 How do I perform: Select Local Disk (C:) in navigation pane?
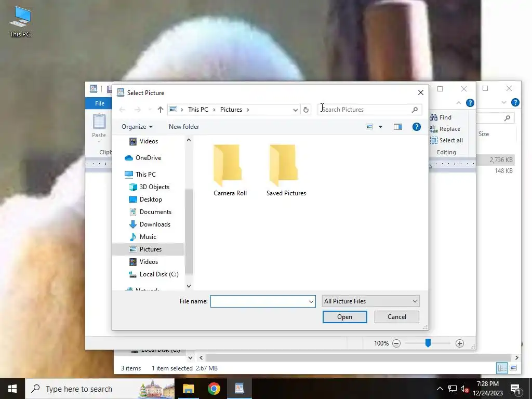(x=159, y=274)
